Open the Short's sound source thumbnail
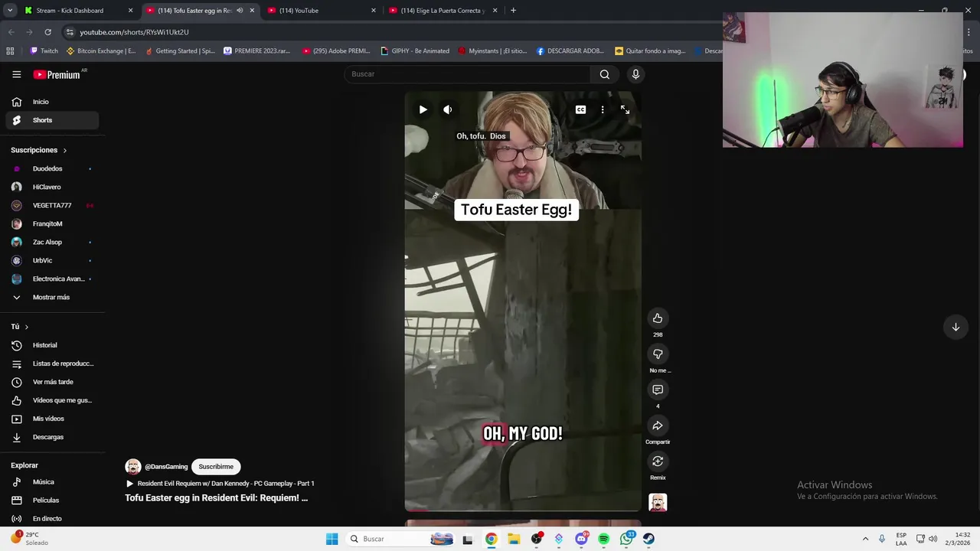This screenshot has width=980, height=551. point(658,502)
